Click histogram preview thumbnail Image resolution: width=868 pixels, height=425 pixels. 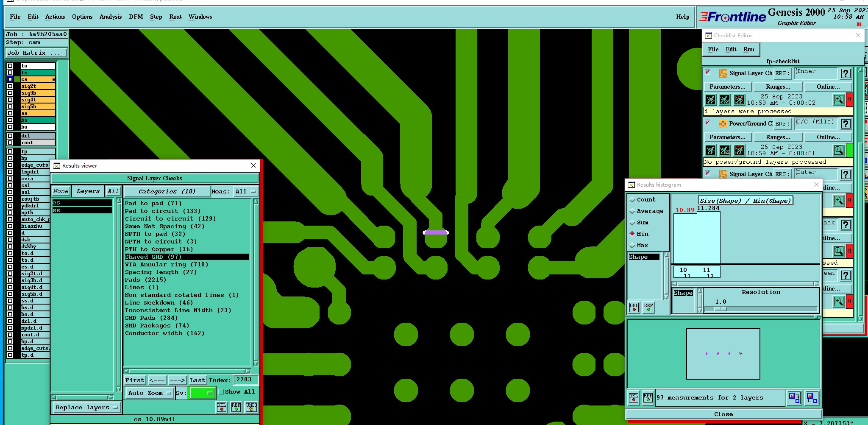tap(723, 354)
